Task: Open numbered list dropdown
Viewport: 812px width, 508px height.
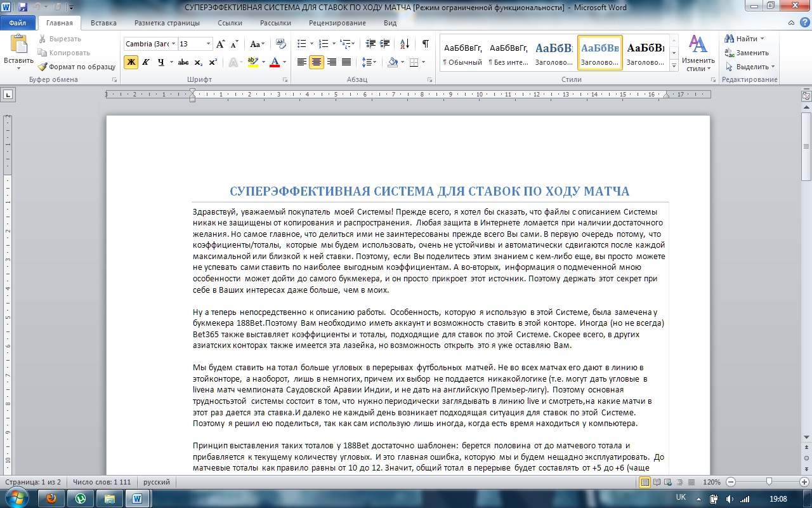Action: pos(332,44)
